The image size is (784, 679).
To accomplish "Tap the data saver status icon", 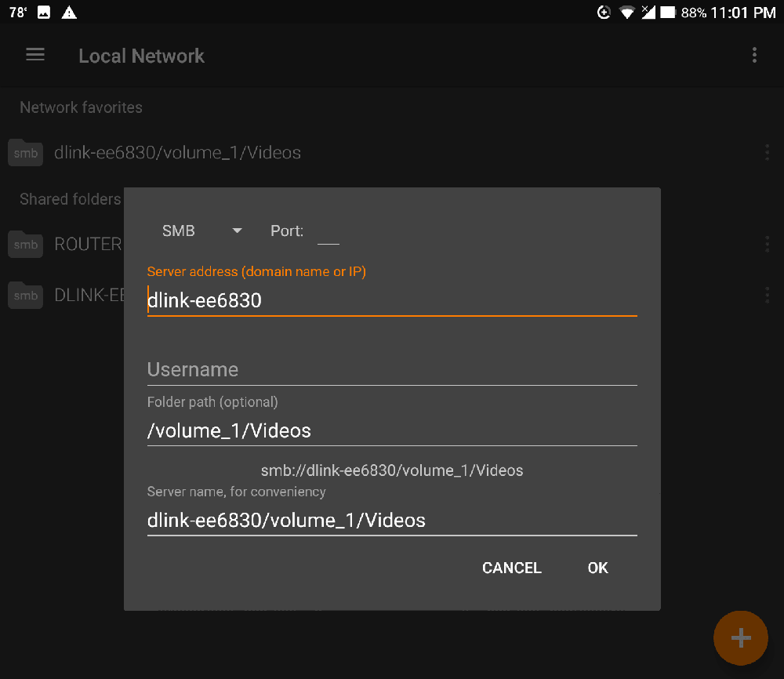I will click(604, 13).
